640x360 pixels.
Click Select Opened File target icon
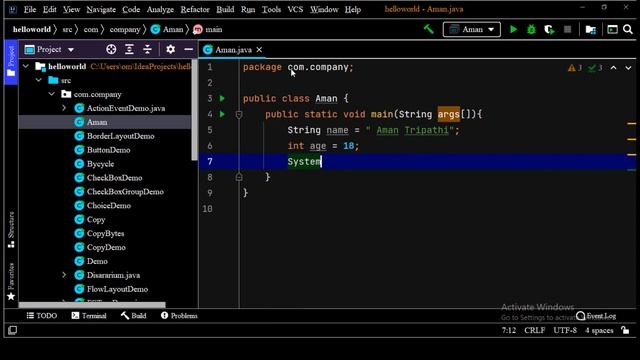[111, 49]
